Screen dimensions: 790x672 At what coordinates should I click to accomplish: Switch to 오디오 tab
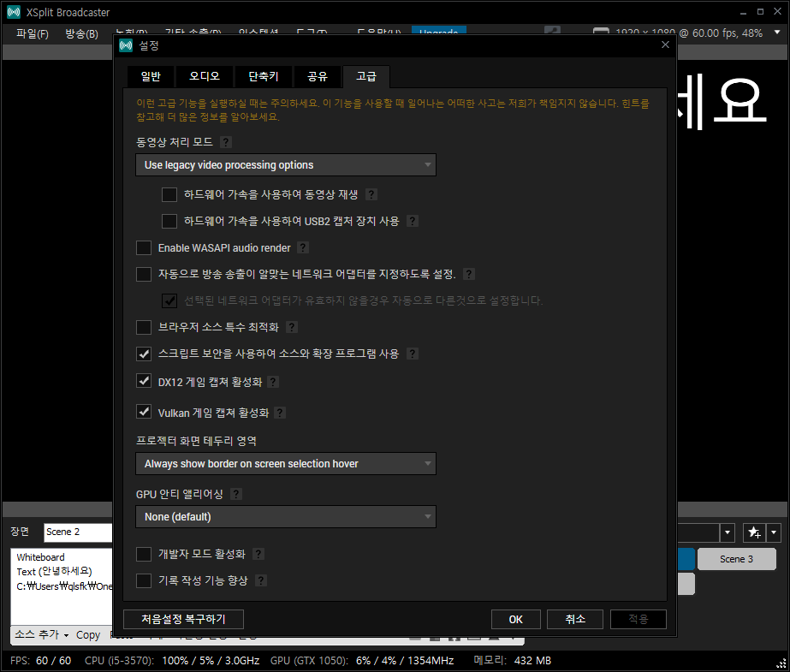pos(204,76)
